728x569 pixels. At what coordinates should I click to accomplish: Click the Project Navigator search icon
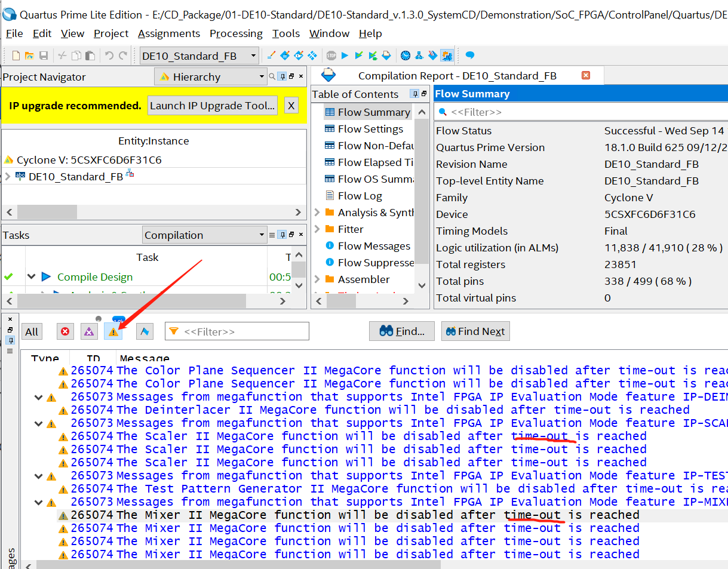[x=272, y=76]
